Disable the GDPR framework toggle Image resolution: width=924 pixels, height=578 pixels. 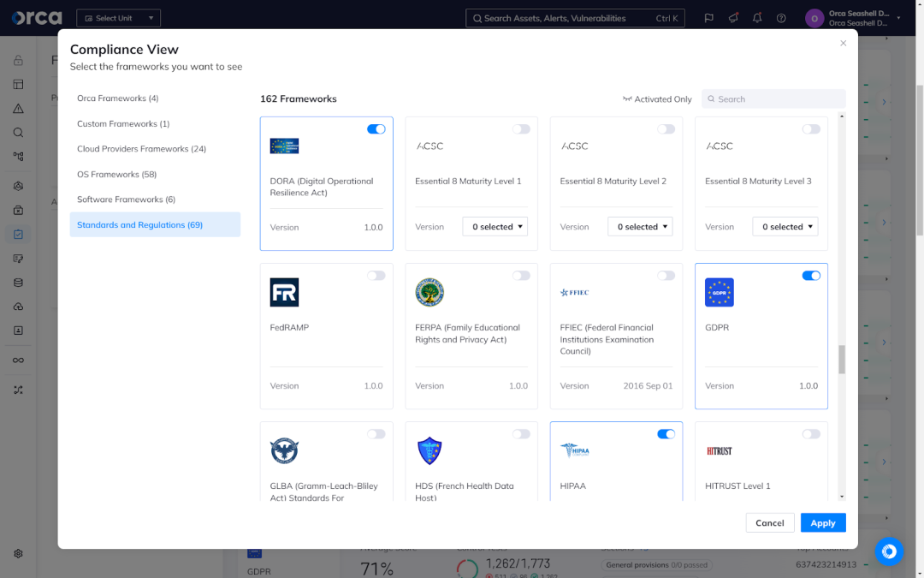click(811, 276)
